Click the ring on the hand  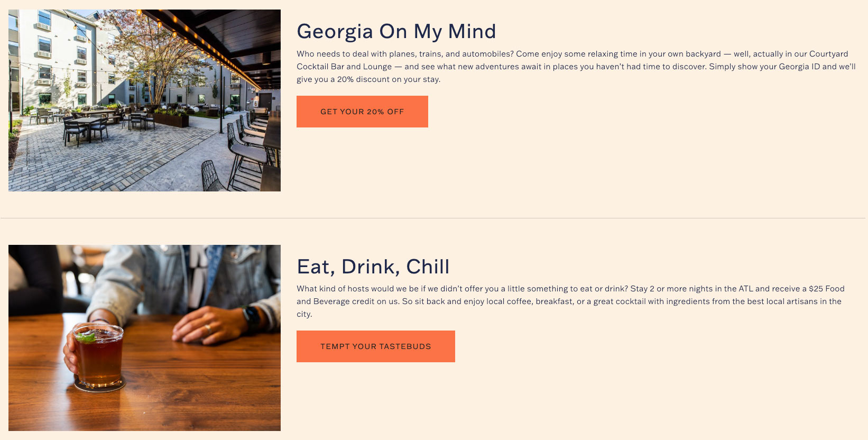pos(208,328)
